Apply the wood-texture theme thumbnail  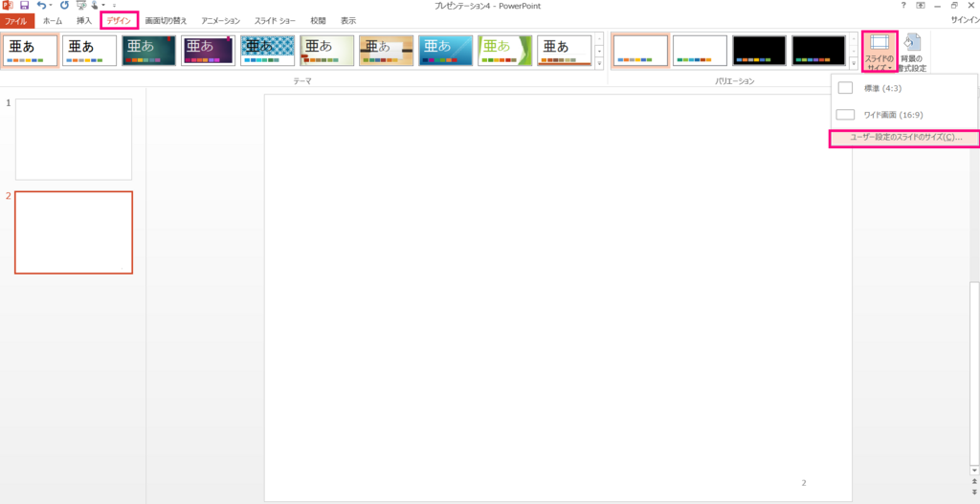(387, 51)
